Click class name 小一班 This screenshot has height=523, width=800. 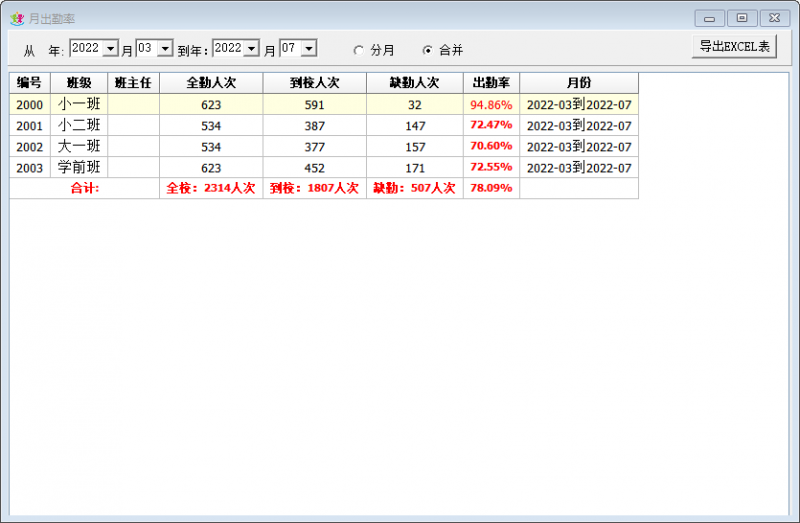coord(79,104)
